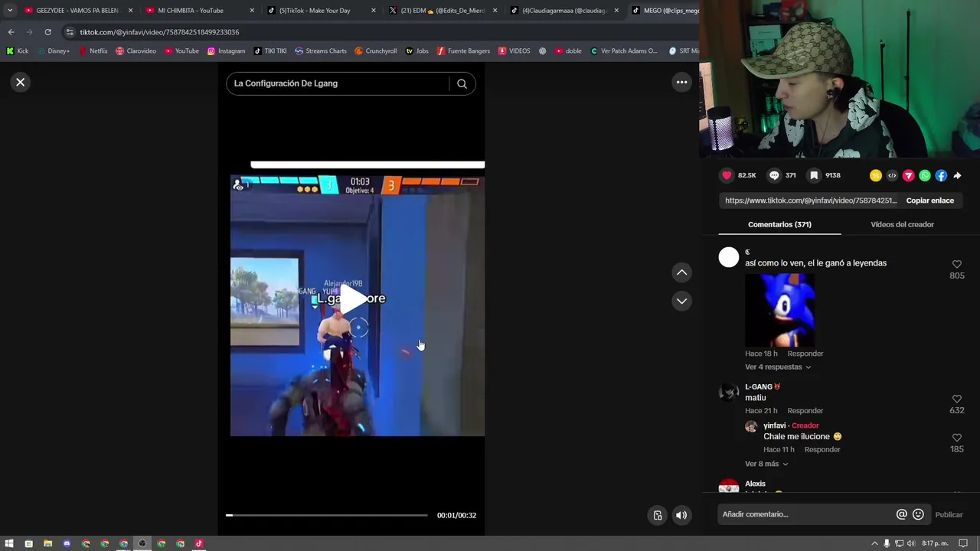This screenshot has height=551, width=980.
Task: Like the 'el le ganó a leyendas' comment
Action: click(957, 264)
